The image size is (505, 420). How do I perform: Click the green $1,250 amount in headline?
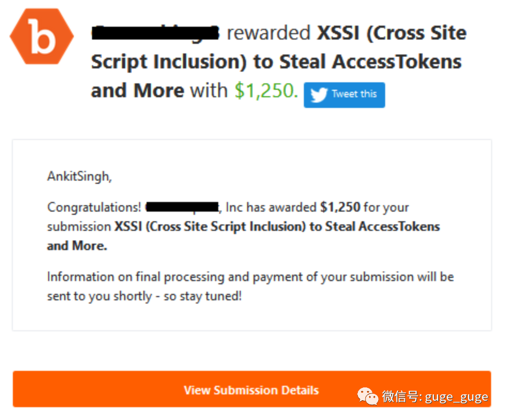coord(266,90)
